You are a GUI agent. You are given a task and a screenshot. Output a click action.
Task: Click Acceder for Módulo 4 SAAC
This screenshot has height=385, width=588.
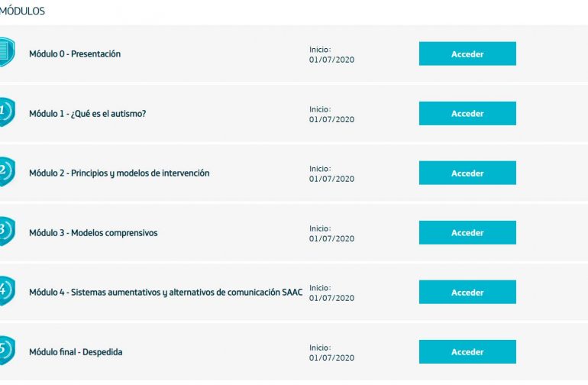(x=467, y=292)
